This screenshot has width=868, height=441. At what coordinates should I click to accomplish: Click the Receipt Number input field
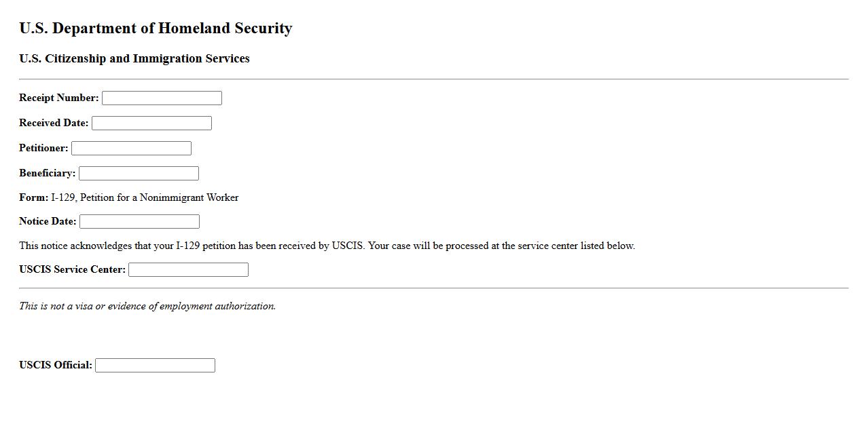(x=162, y=98)
